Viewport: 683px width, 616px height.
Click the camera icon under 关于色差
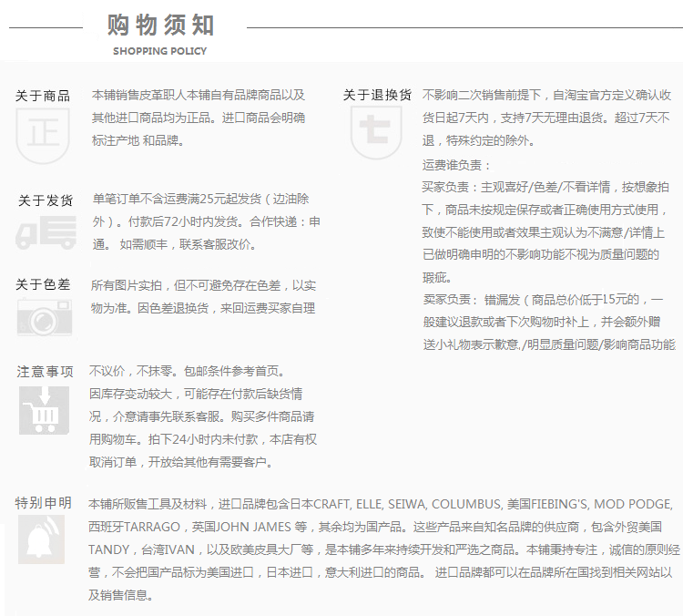pyautogui.click(x=45, y=318)
